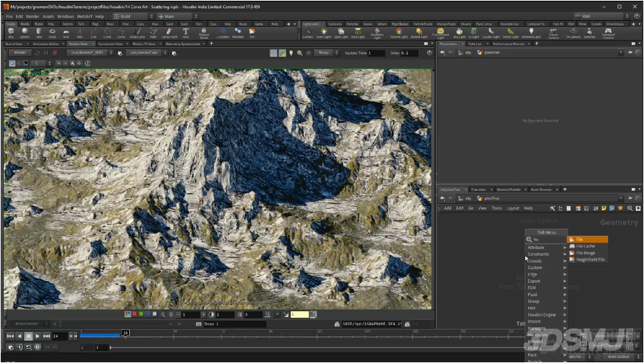Add a Distant Light
Viewport: 644px width, 363px height.
coord(419,33)
